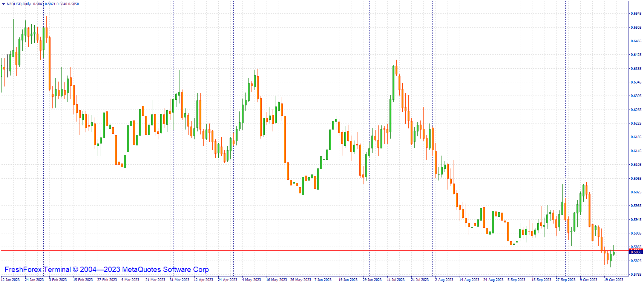Click the 9 Oct 2023 date label
Screen dimensions: 644x284
point(589,280)
